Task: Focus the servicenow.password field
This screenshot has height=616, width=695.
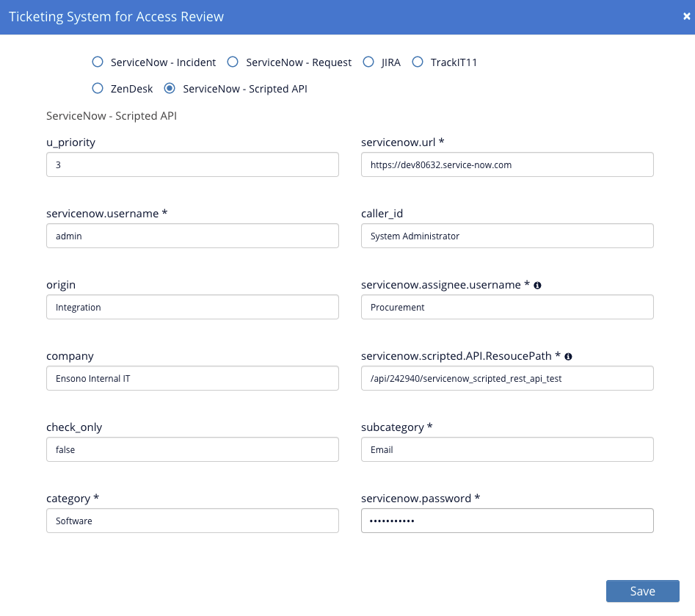Action: tap(507, 521)
